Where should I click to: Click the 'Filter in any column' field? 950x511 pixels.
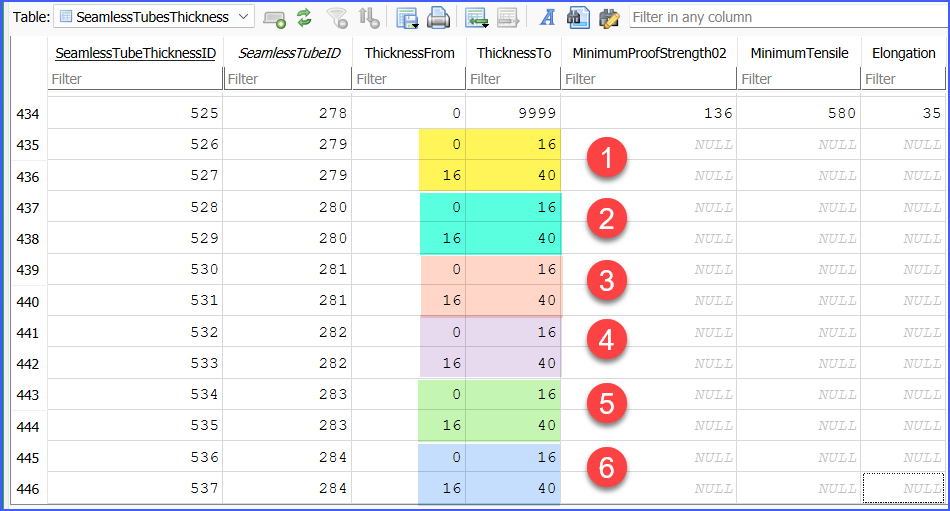[788, 17]
